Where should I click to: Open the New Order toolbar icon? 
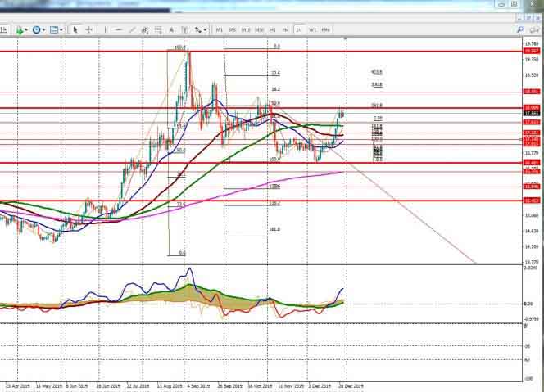20,30
